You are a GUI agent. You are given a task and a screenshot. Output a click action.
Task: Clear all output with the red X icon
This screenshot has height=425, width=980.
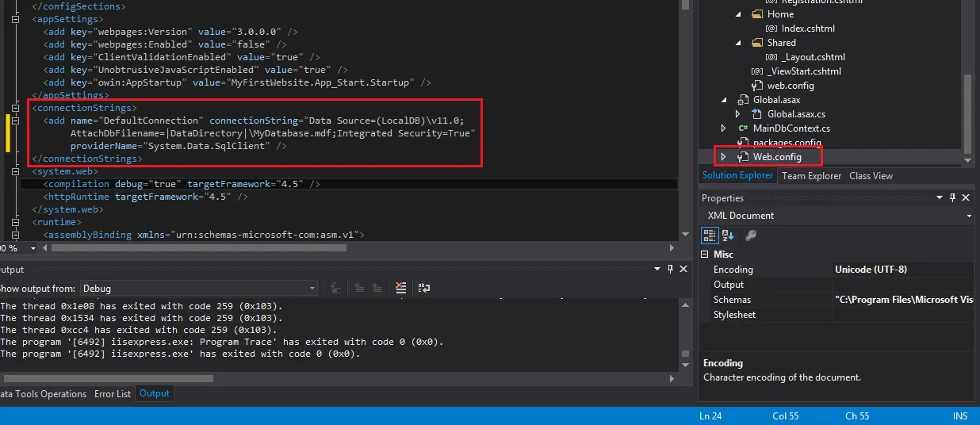point(401,288)
